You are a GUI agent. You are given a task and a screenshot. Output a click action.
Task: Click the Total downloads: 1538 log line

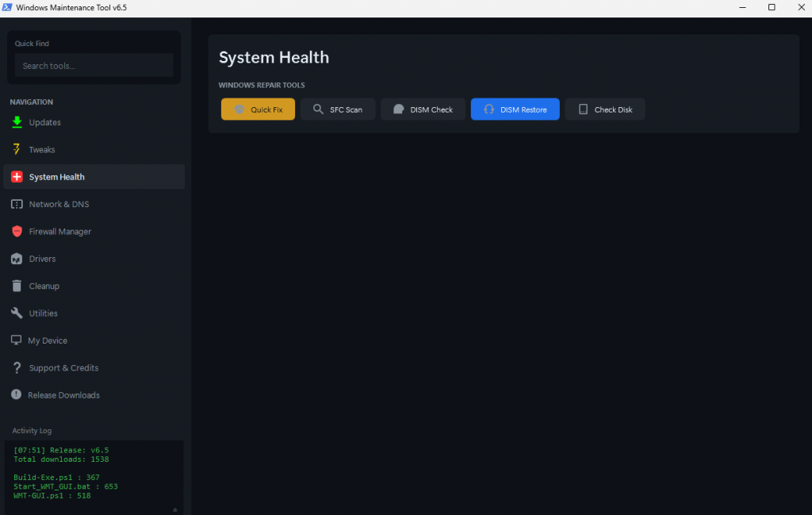coord(61,459)
